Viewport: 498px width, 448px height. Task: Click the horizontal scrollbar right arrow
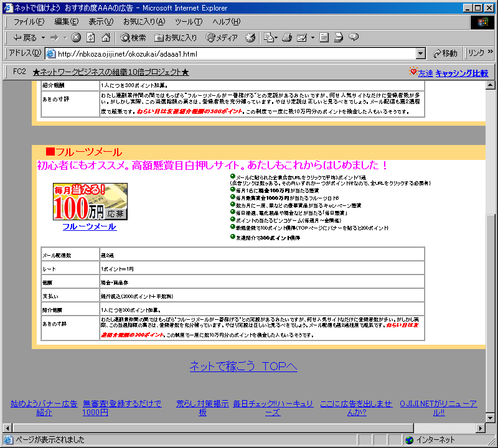pyautogui.click(x=481, y=428)
